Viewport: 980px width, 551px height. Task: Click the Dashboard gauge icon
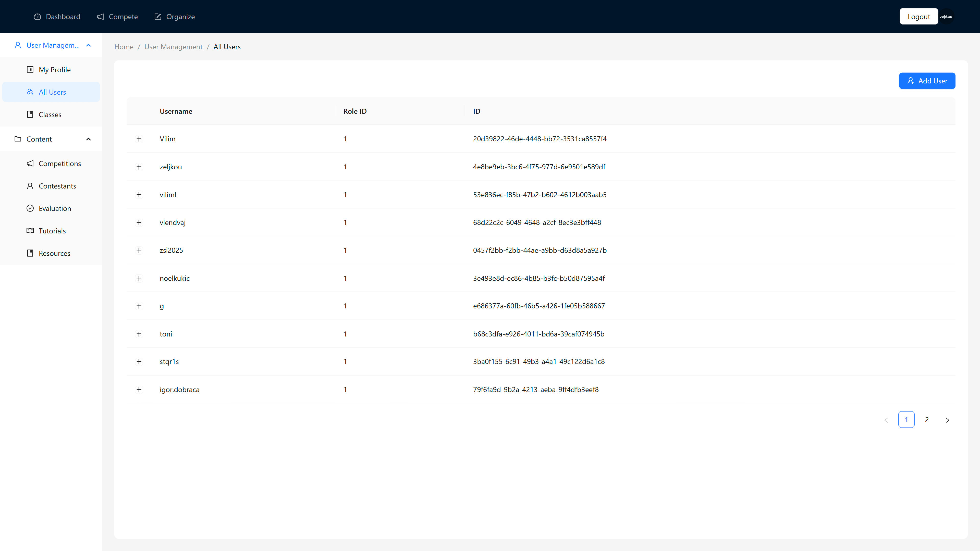click(37, 17)
